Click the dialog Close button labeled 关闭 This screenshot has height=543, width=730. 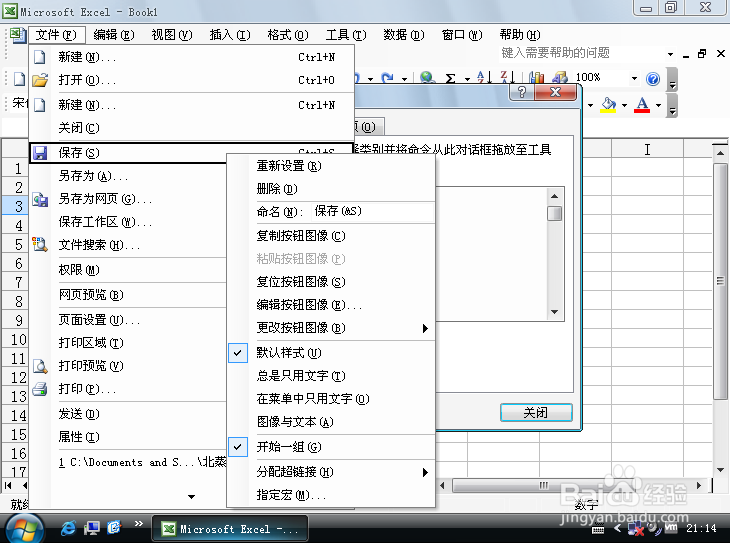536,413
